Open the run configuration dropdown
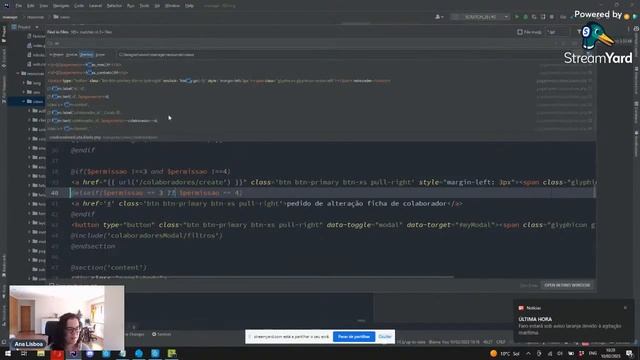 click(480, 17)
